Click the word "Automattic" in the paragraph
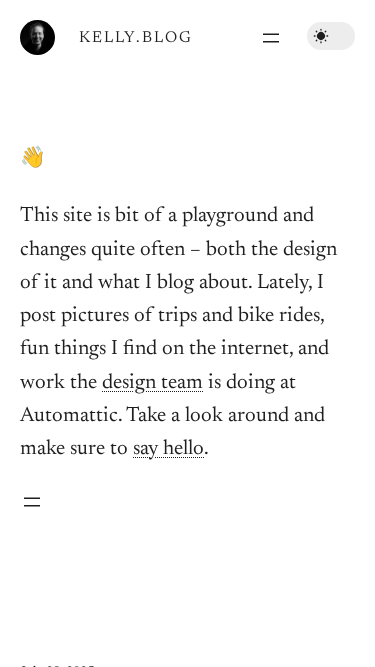The height and width of the screenshot is (667, 375). (71, 415)
